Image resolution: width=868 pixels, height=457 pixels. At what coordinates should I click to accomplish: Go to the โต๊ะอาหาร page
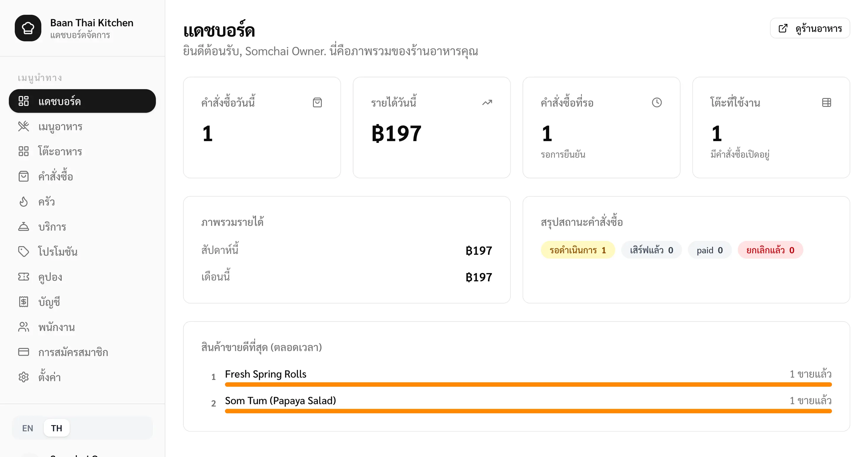click(82, 151)
